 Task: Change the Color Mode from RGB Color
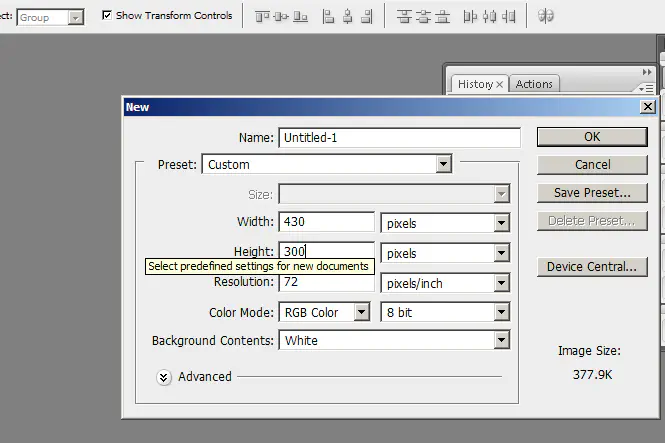pyautogui.click(x=325, y=313)
